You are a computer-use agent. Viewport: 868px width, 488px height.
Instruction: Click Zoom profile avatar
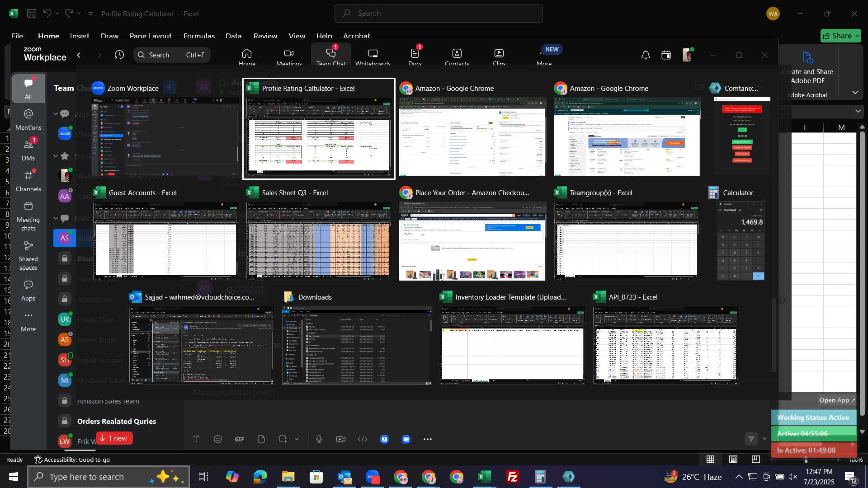tap(688, 55)
